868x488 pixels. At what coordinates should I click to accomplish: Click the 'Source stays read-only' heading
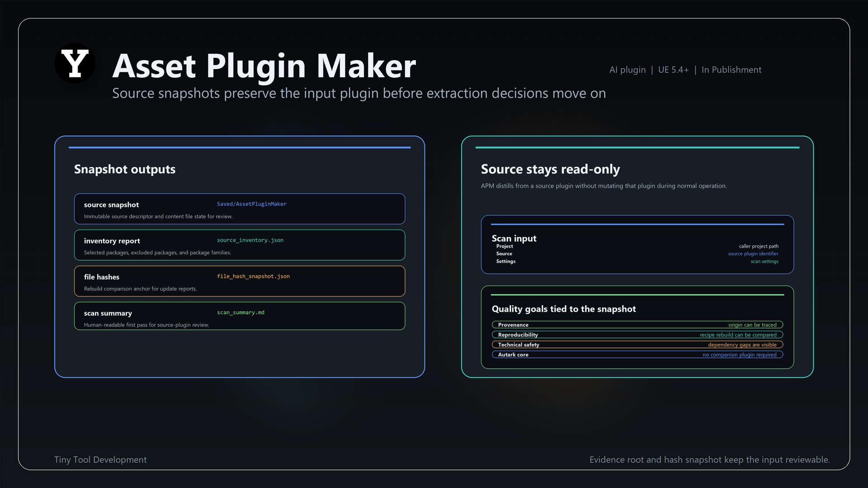tap(550, 169)
